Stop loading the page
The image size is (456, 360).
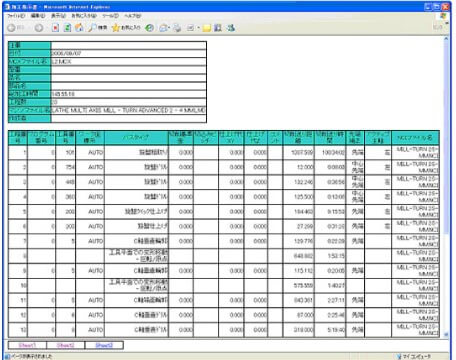tap(55, 28)
